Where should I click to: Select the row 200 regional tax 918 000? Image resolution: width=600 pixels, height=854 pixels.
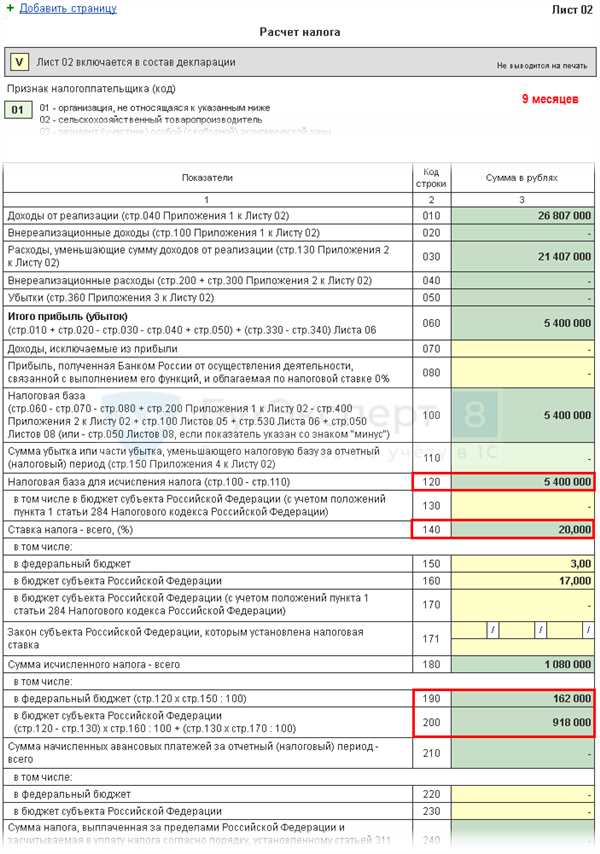(x=523, y=722)
